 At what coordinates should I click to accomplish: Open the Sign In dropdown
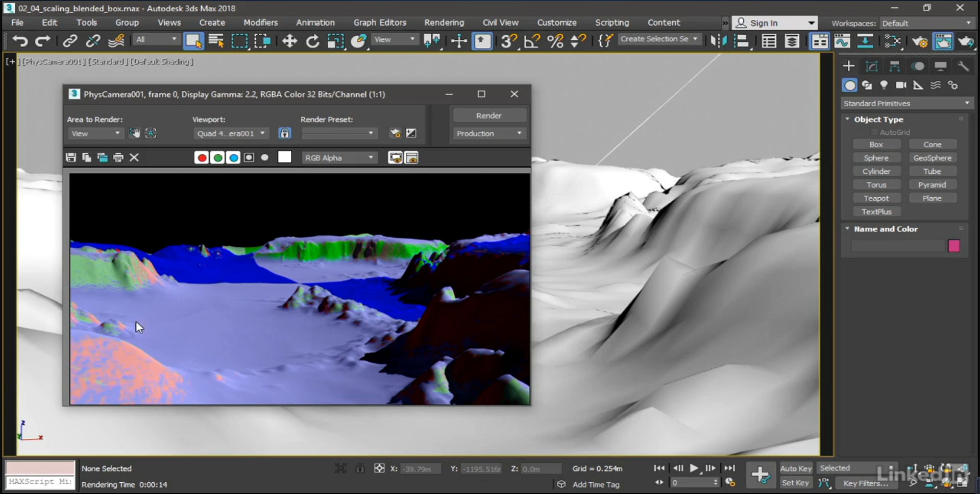[775, 23]
